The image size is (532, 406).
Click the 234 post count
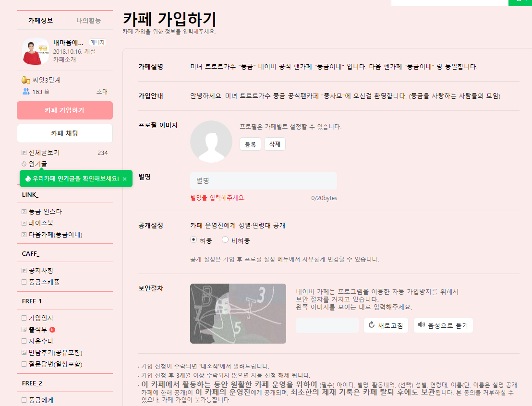[102, 153]
